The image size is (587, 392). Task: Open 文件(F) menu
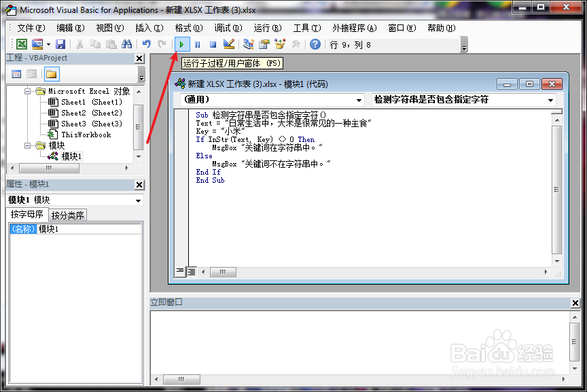[31, 28]
